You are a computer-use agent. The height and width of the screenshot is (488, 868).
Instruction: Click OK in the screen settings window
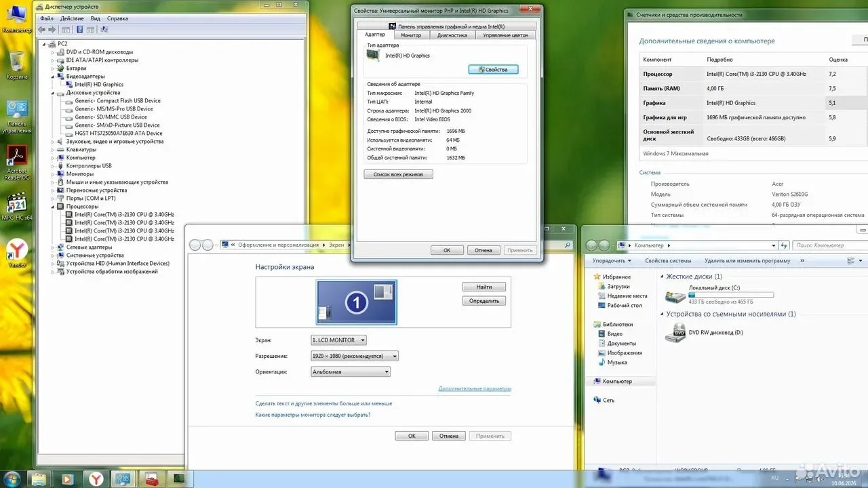coord(412,436)
